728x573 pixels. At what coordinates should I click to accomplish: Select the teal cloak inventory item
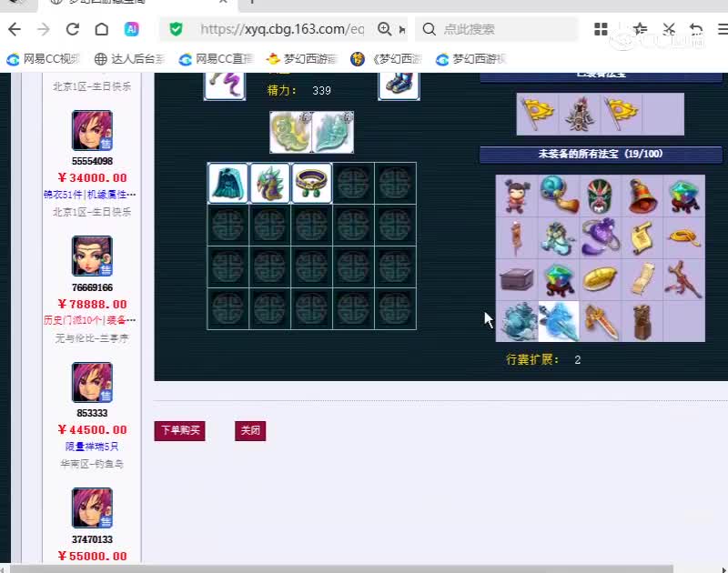228,183
